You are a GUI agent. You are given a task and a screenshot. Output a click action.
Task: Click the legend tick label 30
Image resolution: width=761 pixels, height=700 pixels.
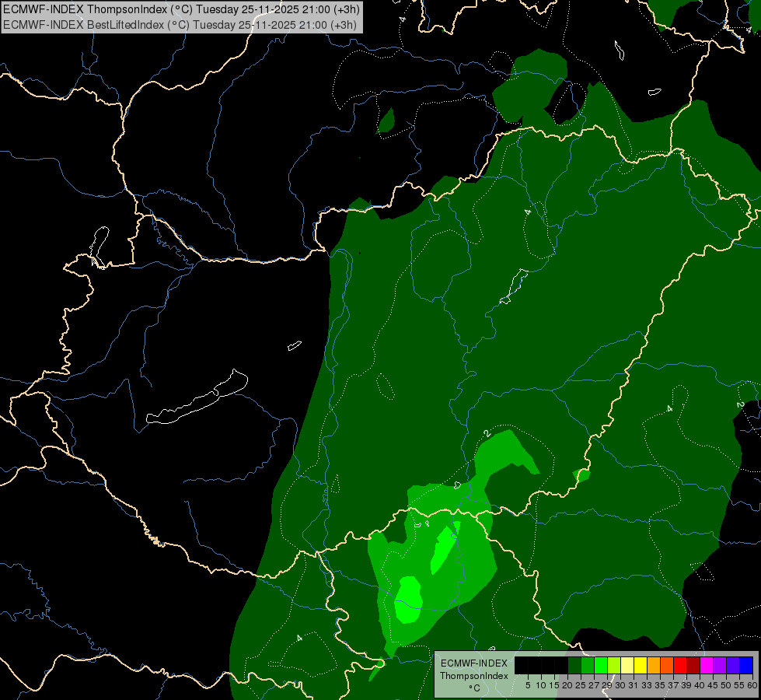click(x=620, y=685)
